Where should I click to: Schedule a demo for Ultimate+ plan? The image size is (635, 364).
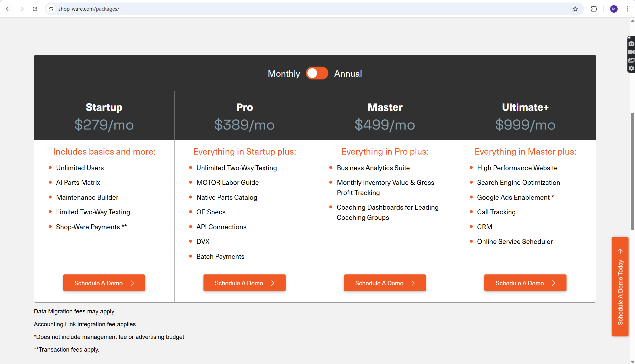[x=525, y=283]
